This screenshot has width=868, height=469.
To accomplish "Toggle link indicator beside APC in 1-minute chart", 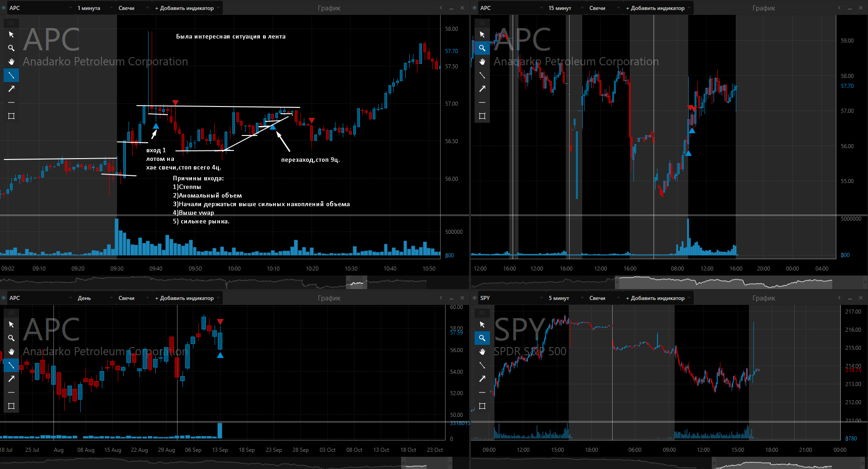I will click(x=4, y=8).
